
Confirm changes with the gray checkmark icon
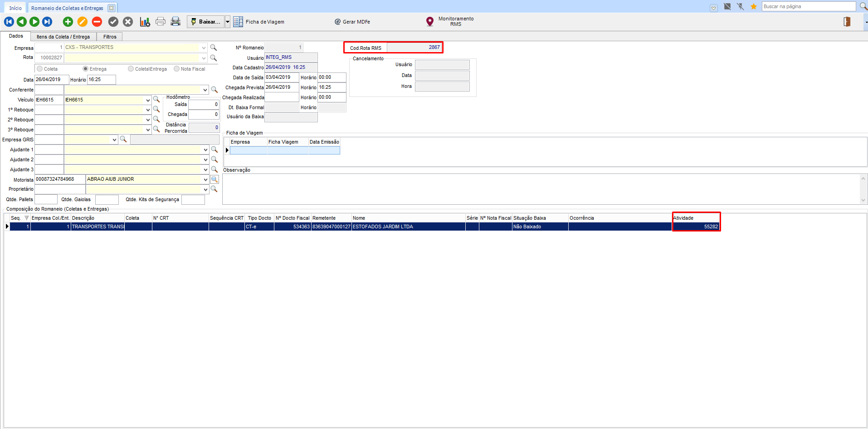click(x=113, y=22)
